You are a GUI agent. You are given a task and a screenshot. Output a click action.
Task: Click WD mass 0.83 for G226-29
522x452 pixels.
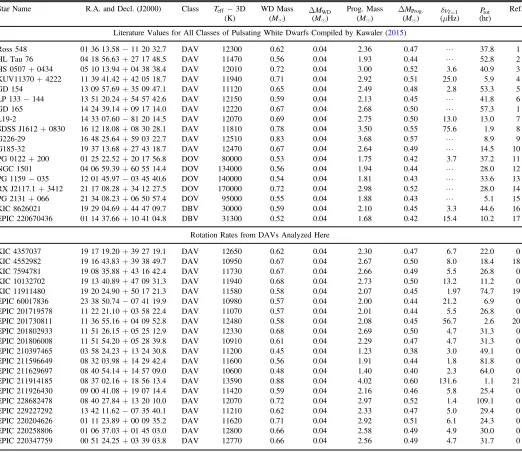tap(277, 139)
